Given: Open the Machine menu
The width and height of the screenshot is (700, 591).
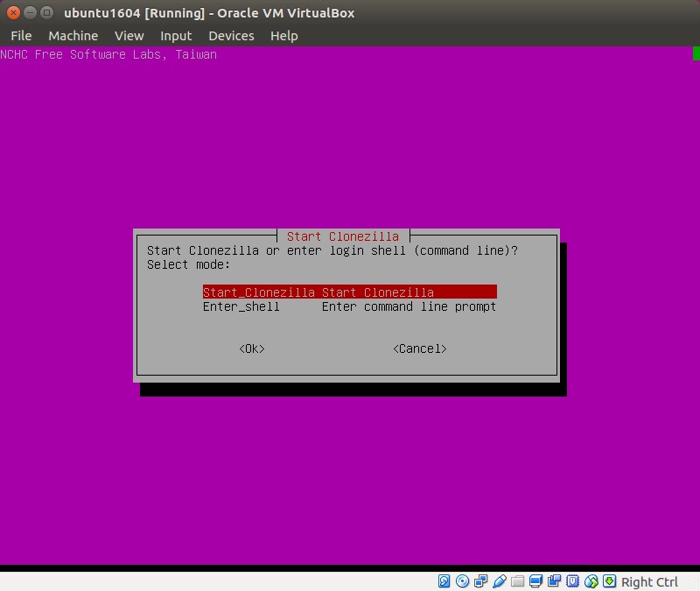Looking at the screenshot, I should (73, 36).
